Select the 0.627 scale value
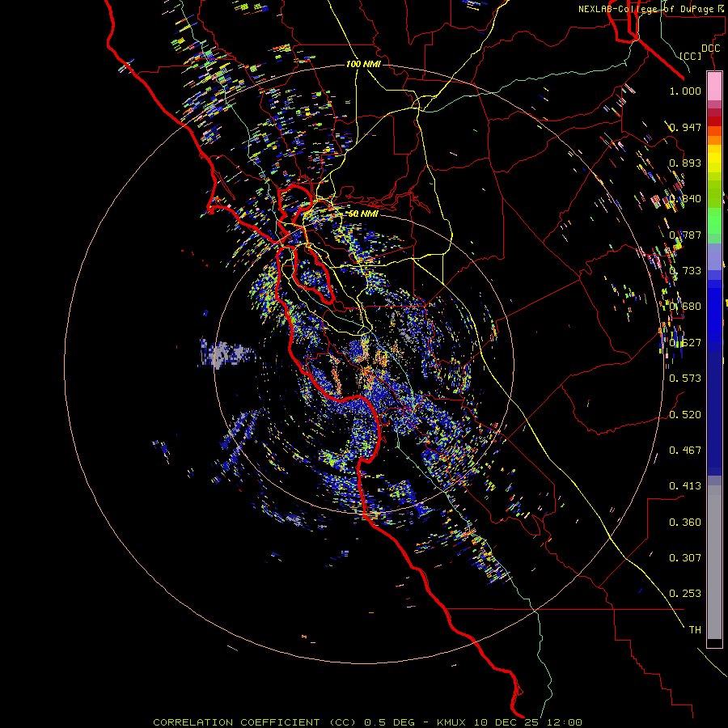This screenshot has width=728, height=728. point(685,343)
